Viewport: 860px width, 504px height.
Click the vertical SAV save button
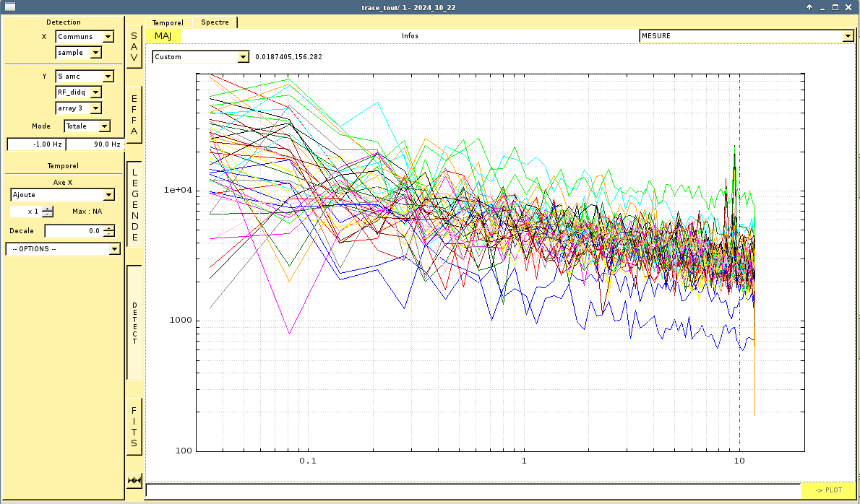(134, 46)
